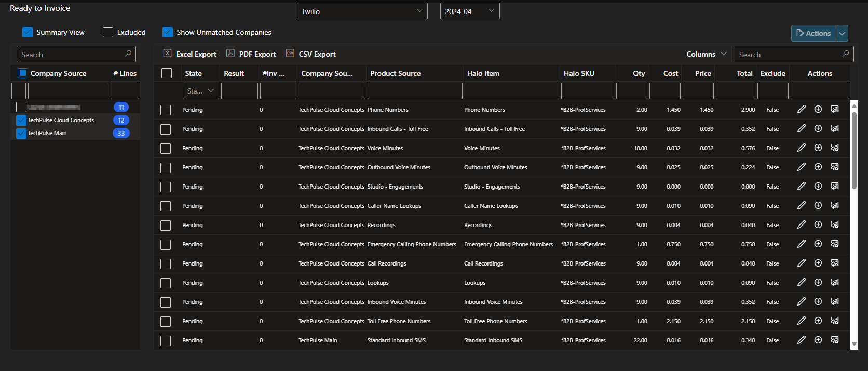Select the TechPulse Main company row

(75, 133)
